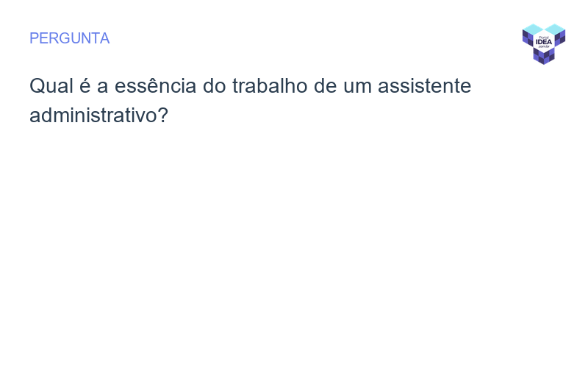Click the IDEA text inside the logo
588x368 pixels.
[544, 41]
